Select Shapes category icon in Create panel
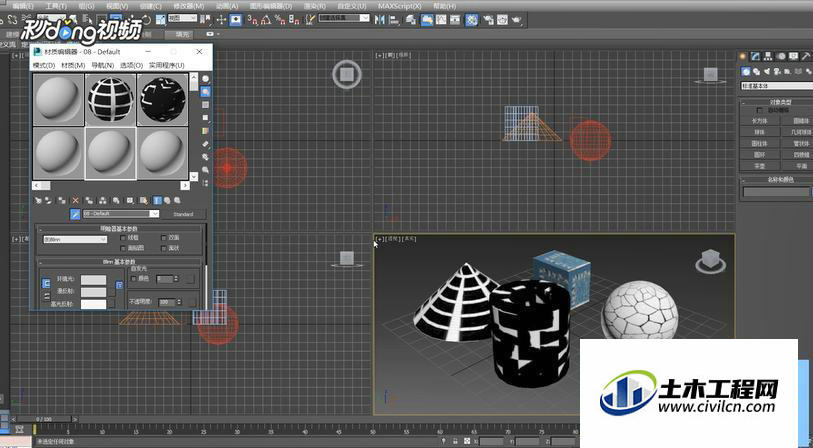813x448 pixels. 756,72
